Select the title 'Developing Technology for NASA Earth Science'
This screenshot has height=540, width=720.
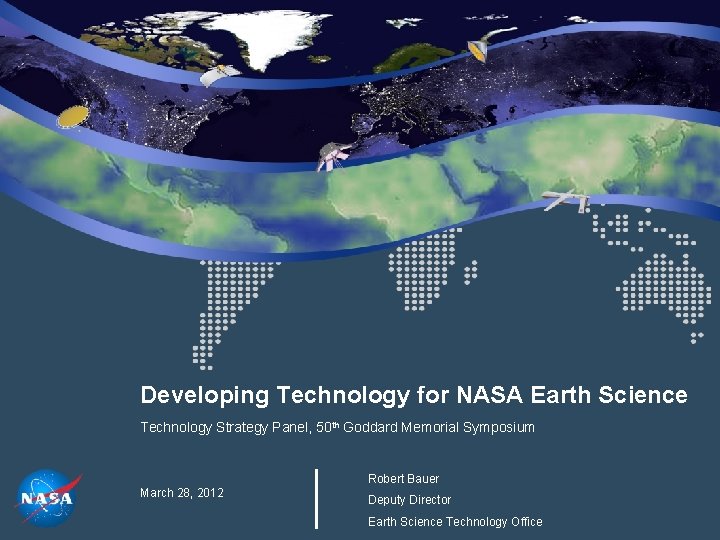coord(414,395)
